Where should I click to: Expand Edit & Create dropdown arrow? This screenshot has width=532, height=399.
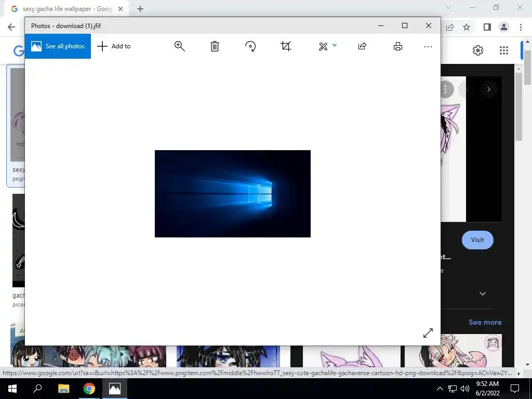[335, 45]
